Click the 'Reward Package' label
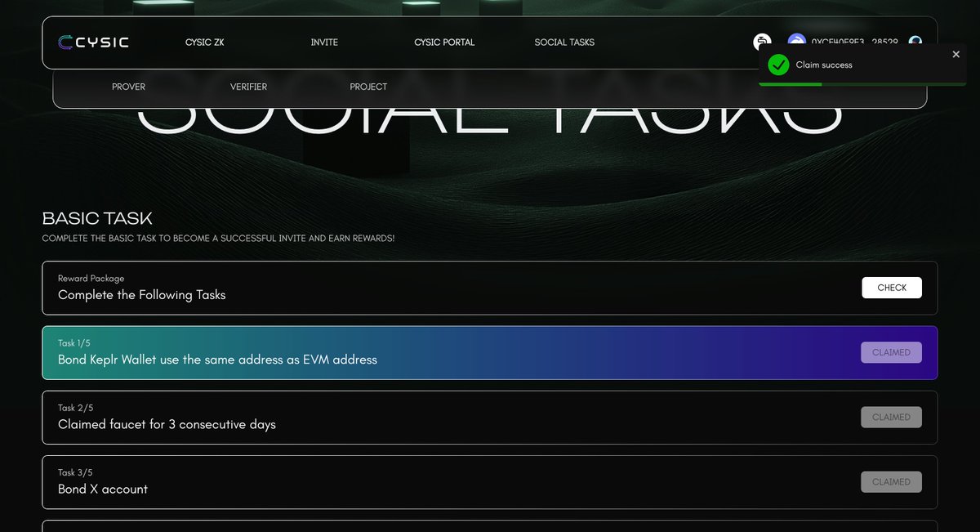The height and width of the screenshot is (532, 980). (91, 279)
